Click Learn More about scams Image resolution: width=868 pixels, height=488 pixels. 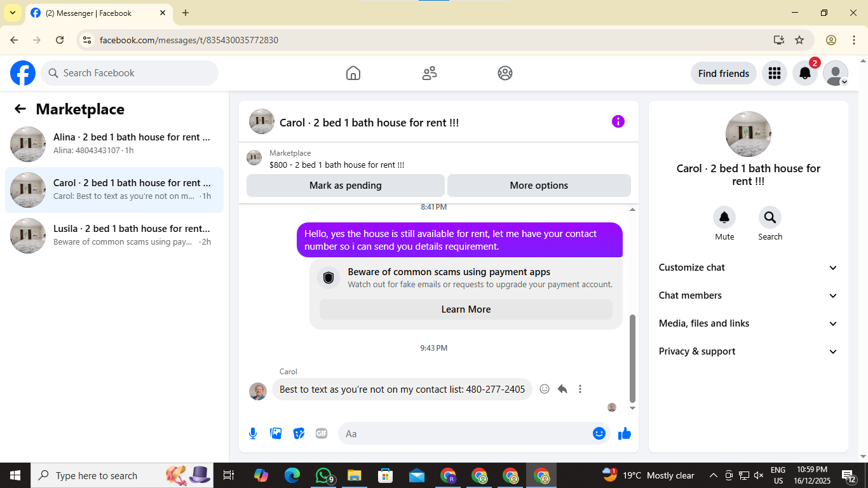coord(466,309)
